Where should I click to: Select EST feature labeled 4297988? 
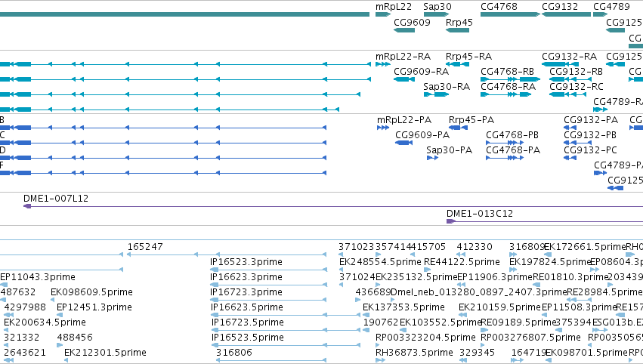tap(25, 307)
